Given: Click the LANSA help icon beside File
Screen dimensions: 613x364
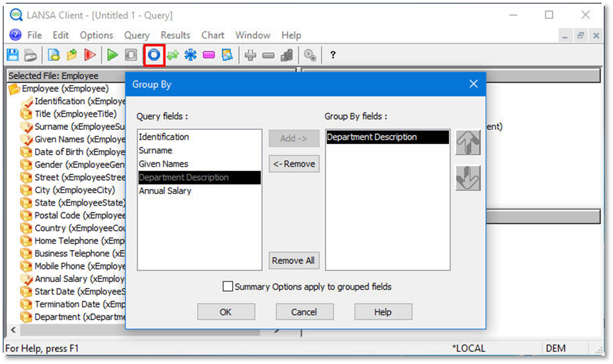Looking at the screenshot, I should [15, 35].
